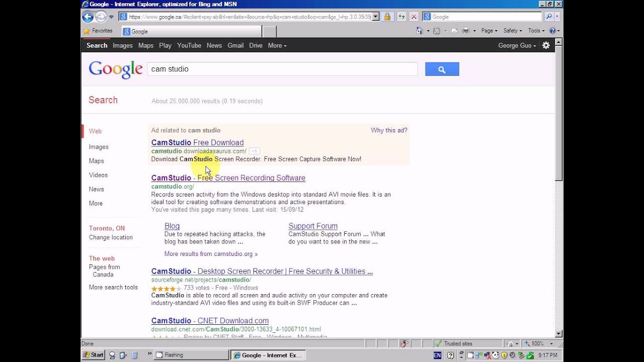This screenshot has height=362, width=644.
Task: Select News in left sidebar
Action: click(x=97, y=189)
